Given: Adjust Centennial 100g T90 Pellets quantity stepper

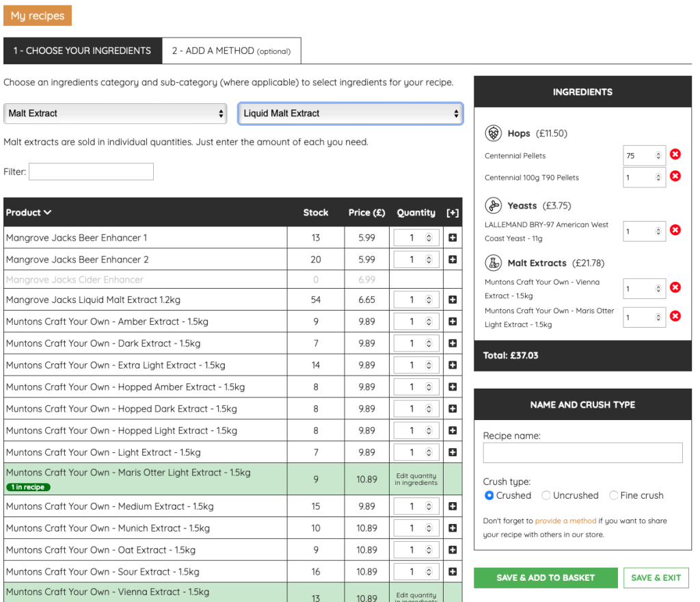Looking at the screenshot, I should [x=658, y=177].
